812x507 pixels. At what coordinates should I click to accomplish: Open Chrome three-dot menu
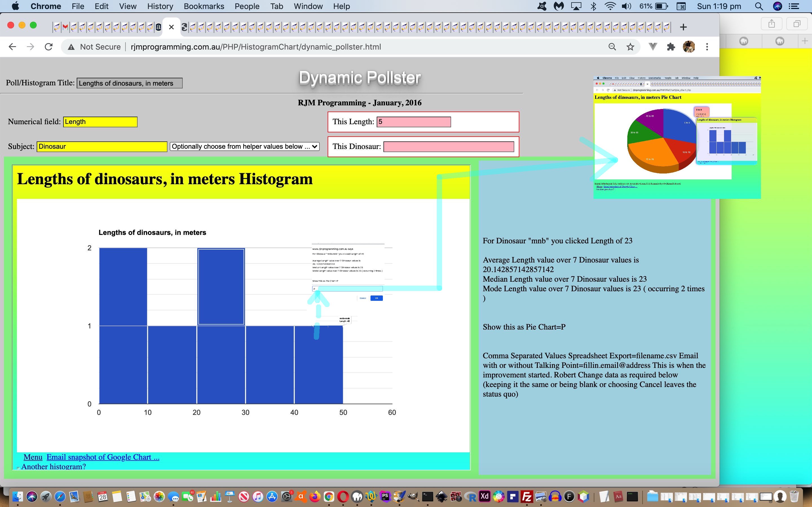tap(707, 47)
